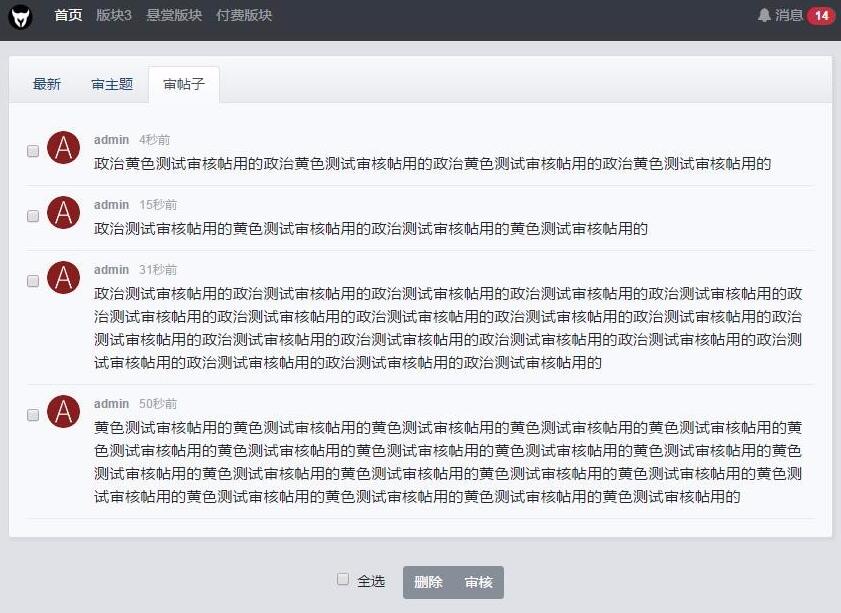Click the single-line post starting 政治黄色测试审核帖用的
The image size is (841, 613).
tap(432, 164)
